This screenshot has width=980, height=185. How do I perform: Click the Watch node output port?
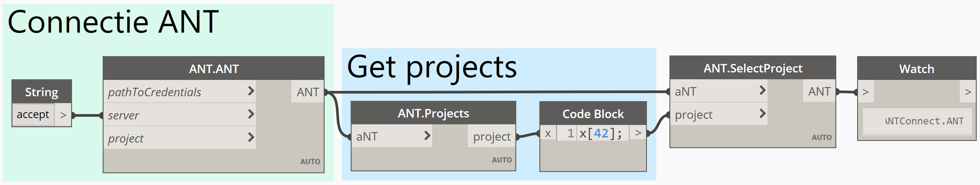(x=968, y=92)
